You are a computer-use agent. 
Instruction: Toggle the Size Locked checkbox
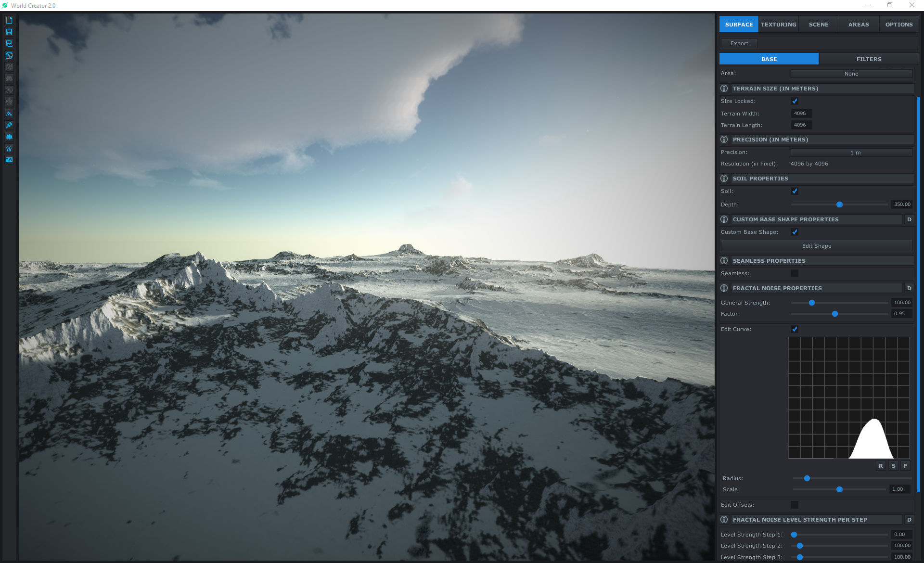click(x=795, y=101)
